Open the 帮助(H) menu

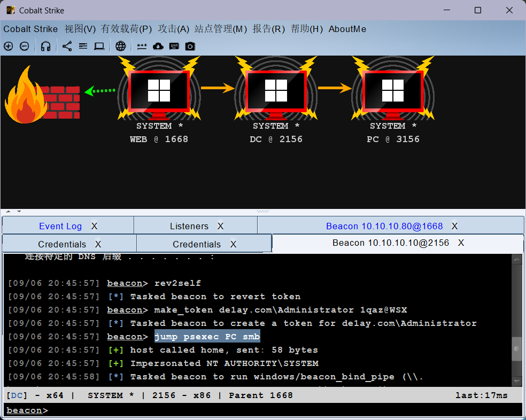point(307,29)
